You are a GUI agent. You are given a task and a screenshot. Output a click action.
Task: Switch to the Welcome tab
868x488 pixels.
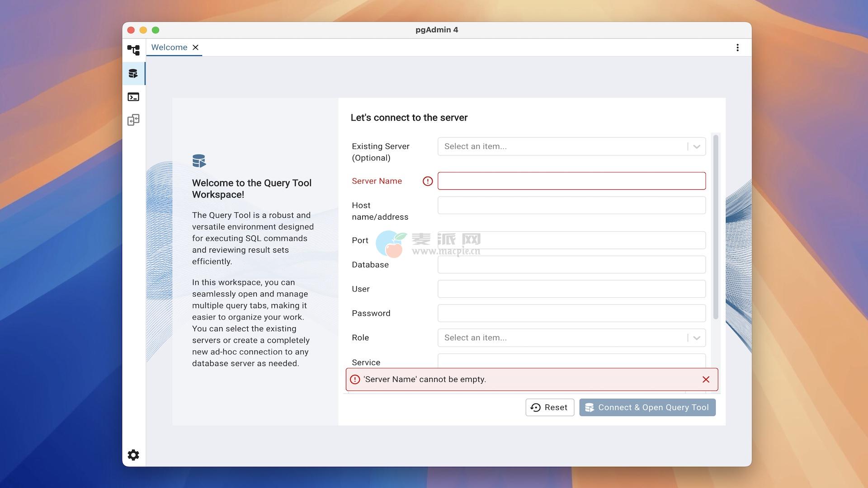click(x=169, y=47)
